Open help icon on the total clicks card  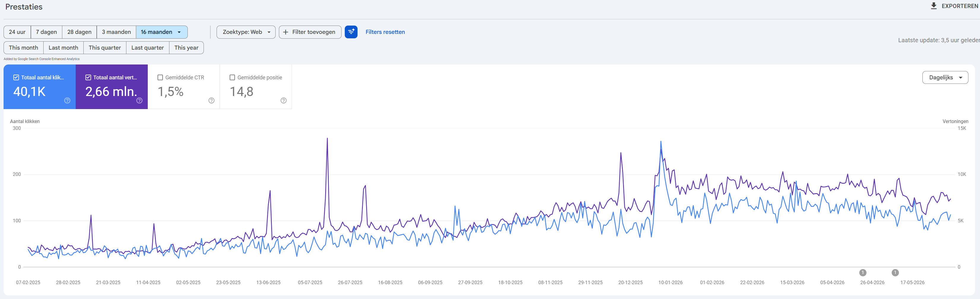click(x=67, y=100)
